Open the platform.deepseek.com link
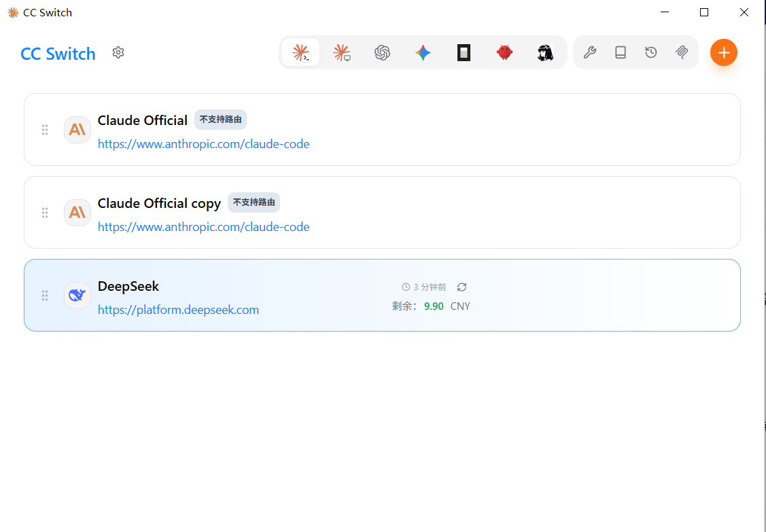 [178, 311]
